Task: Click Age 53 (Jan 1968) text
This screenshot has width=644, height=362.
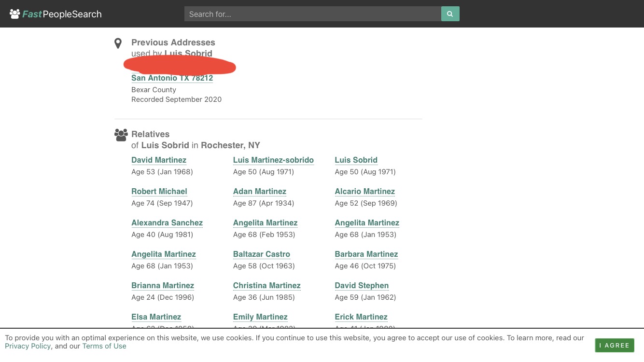Action: pyautogui.click(x=162, y=172)
